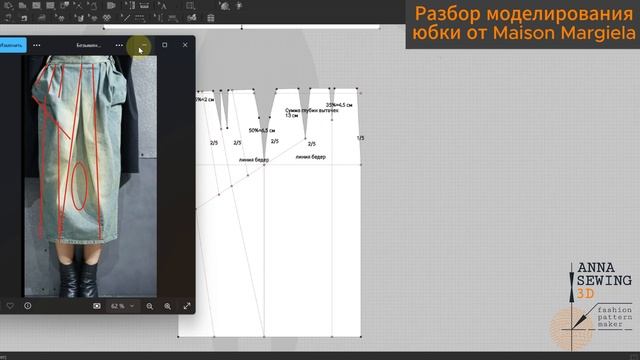Click the diamond grid icon in second toolbar row

click(x=107, y=18)
